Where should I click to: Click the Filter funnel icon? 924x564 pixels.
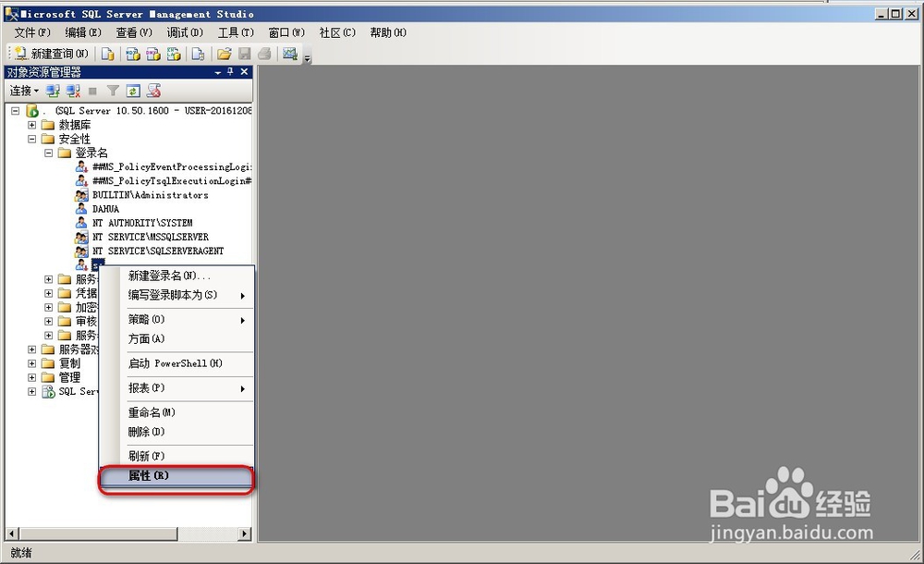pos(113,91)
